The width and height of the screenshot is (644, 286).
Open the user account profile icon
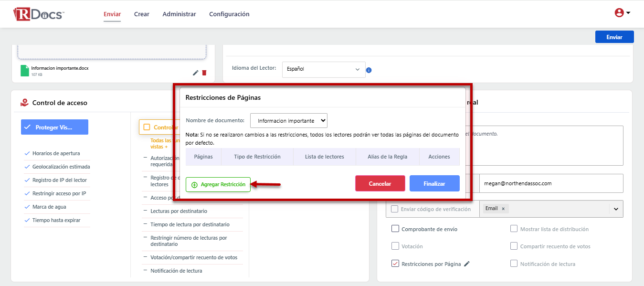coord(619,13)
